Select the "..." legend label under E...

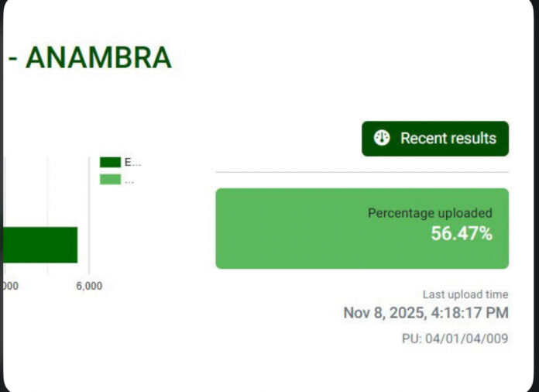click(129, 180)
